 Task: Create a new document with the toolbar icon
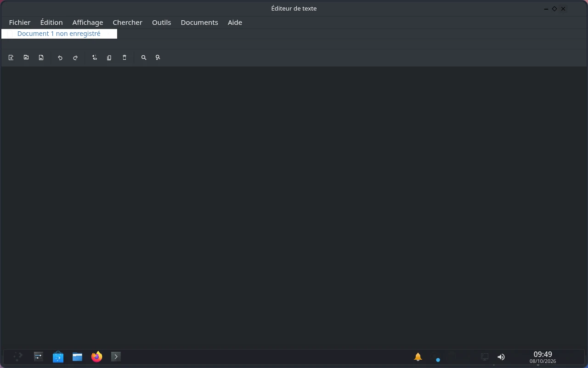11,57
